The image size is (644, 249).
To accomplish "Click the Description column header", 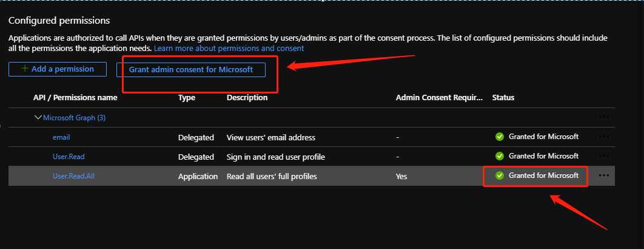I will (x=247, y=98).
